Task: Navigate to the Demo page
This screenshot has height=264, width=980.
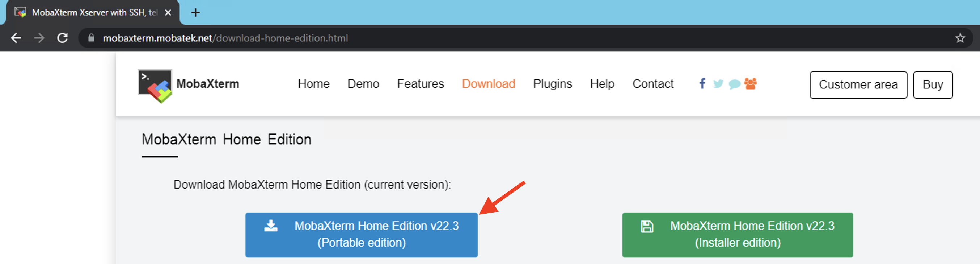Action: [363, 84]
